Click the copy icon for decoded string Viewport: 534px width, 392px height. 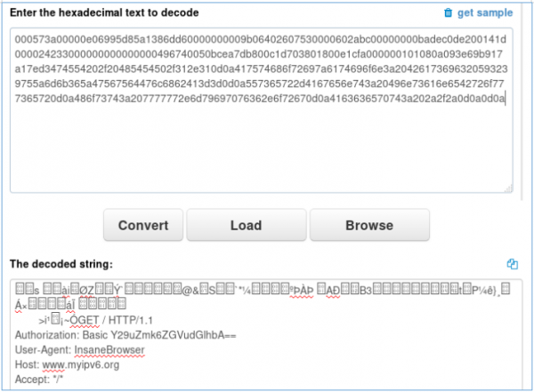point(512,264)
